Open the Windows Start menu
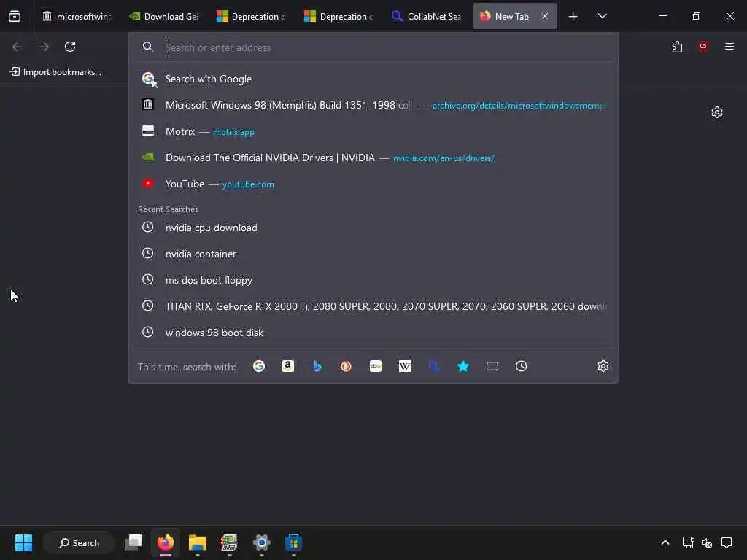The height and width of the screenshot is (560, 747). pos(23,542)
